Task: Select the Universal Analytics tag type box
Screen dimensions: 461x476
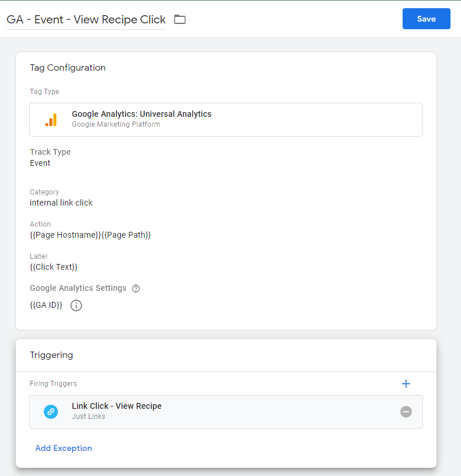Action: (x=226, y=120)
